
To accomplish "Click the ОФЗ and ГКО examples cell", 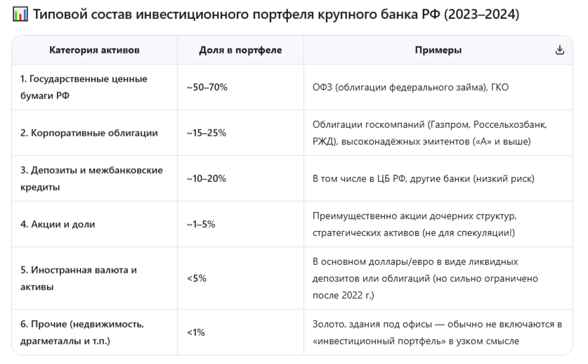I will [410, 87].
